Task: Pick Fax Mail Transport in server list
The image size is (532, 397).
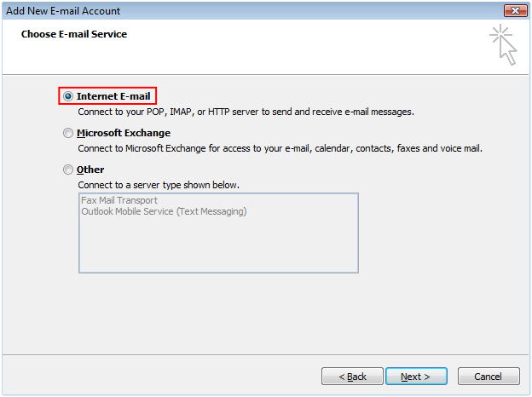Action: (x=119, y=200)
